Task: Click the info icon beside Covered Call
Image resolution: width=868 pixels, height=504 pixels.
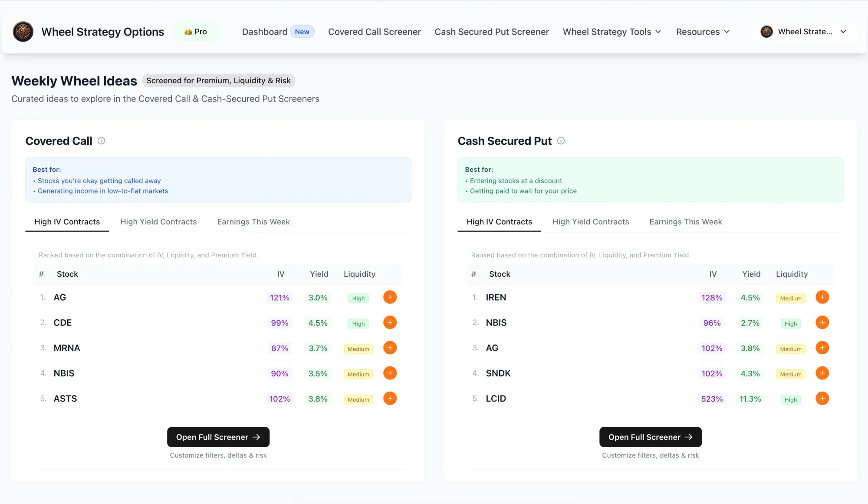Action: [x=101, y=141]
